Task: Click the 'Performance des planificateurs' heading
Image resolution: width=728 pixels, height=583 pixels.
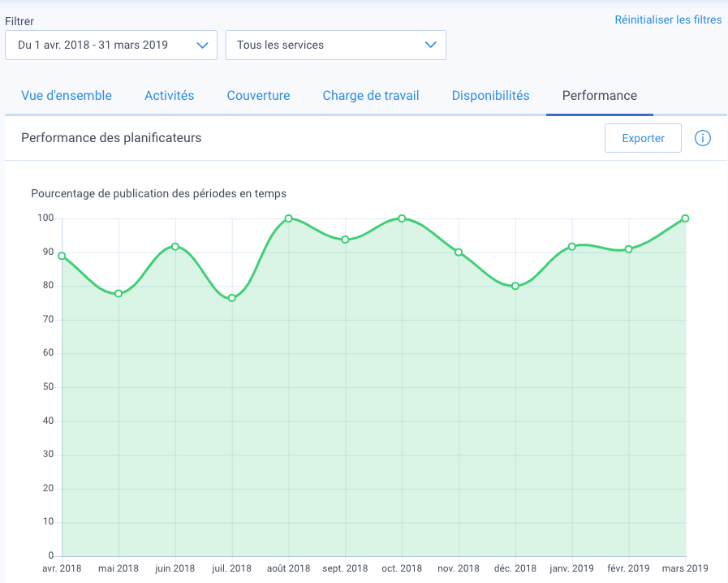Action: click(x=111, y=138)
